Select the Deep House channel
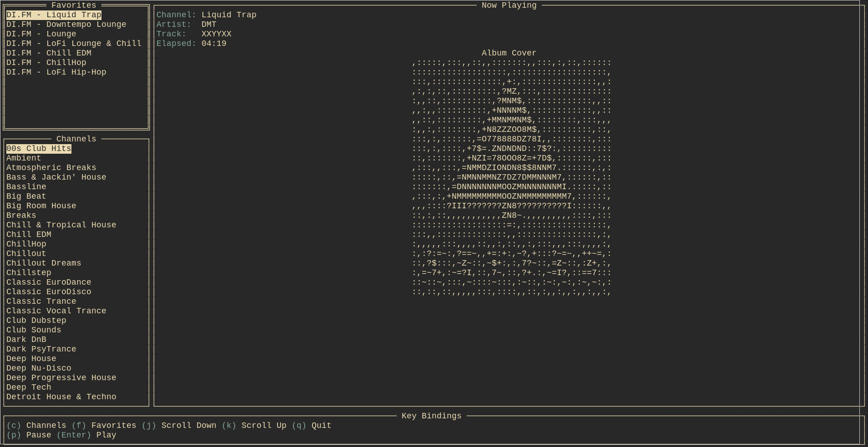The image size is (868, 447). (31, 358)
